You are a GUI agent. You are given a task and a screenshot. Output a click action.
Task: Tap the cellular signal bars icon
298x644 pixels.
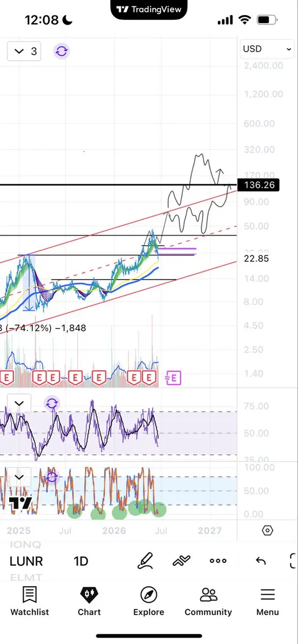pos(225,20)
